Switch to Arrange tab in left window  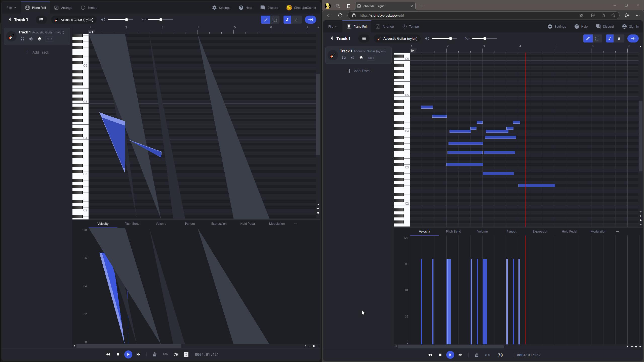pos(63,8)
